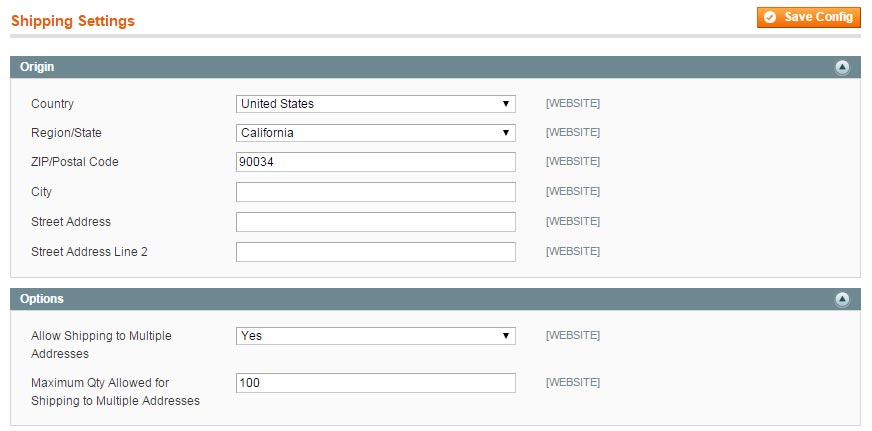Click the checkmark icon on Save Config

click(x=770, y=17)
